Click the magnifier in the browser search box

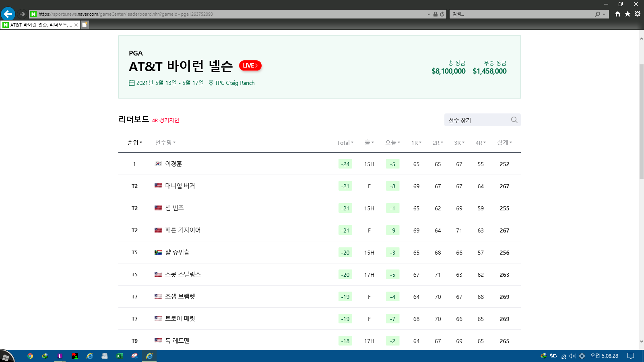[598, 14]
